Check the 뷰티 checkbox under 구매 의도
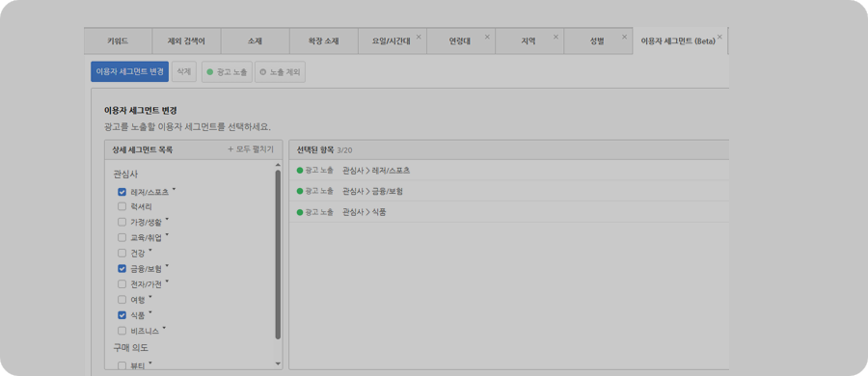868x376 pixels. tap(122, 365)
